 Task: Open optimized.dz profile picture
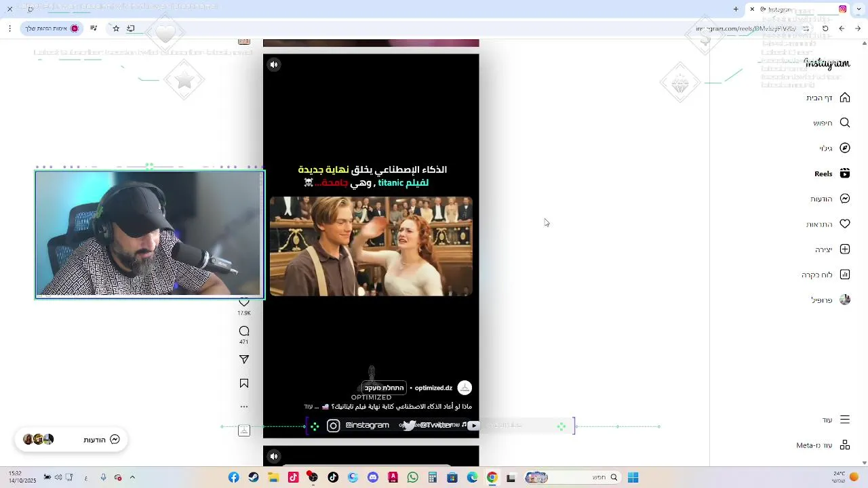pos(465,388)
